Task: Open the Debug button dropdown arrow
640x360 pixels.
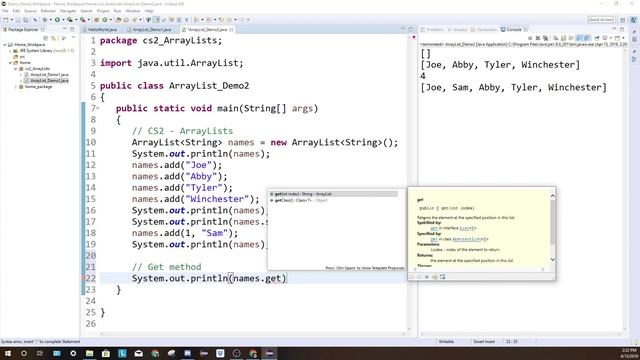Action: [x=50, y=20]
